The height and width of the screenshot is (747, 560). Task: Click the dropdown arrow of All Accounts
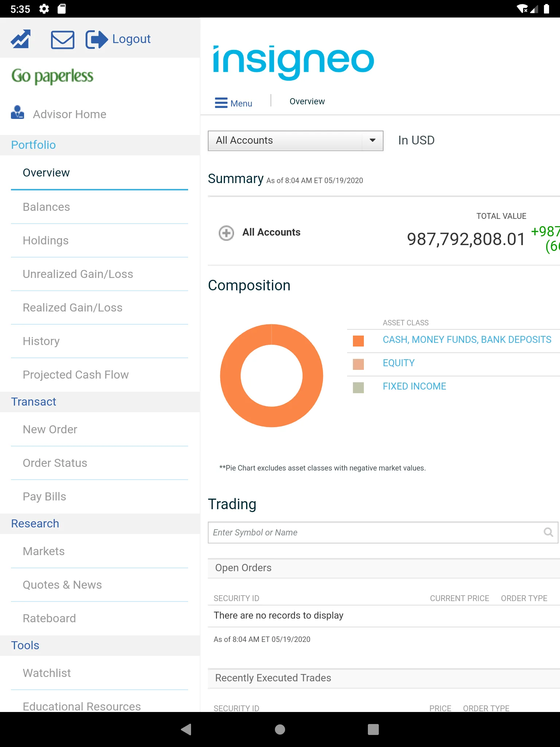(373, 140)
